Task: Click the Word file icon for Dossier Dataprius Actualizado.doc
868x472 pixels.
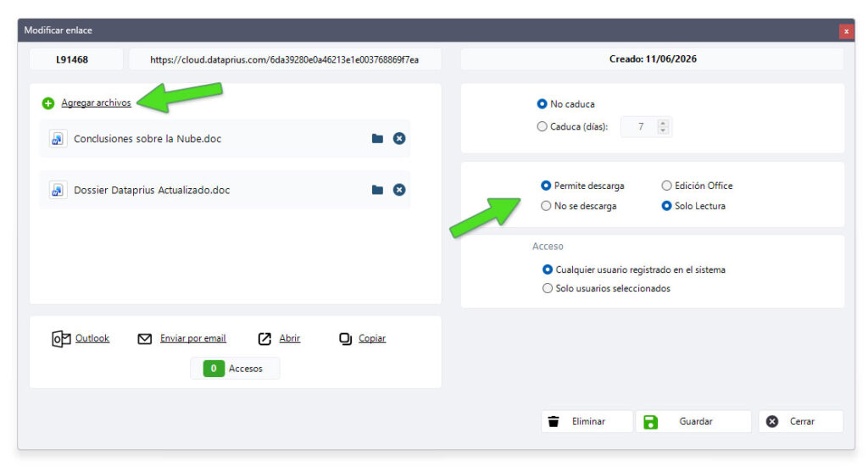Action: [x=58, y=191]
